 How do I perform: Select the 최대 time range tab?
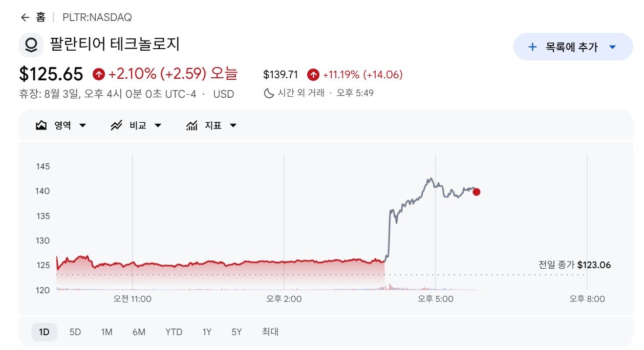tap(270, 332)
